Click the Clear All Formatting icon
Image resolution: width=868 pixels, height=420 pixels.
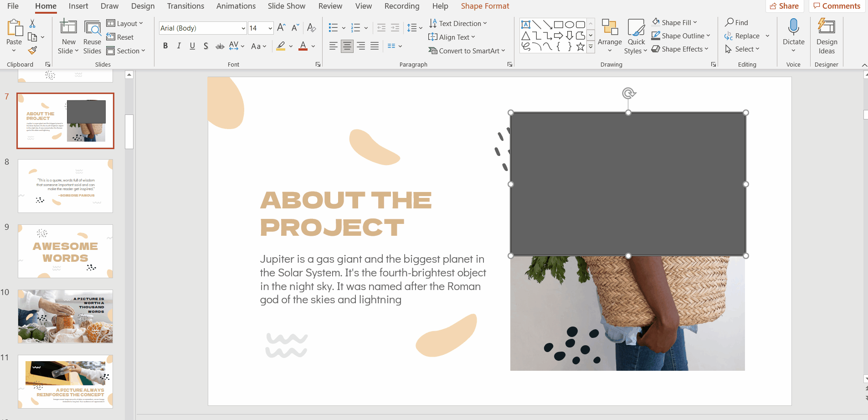point(312,28)
